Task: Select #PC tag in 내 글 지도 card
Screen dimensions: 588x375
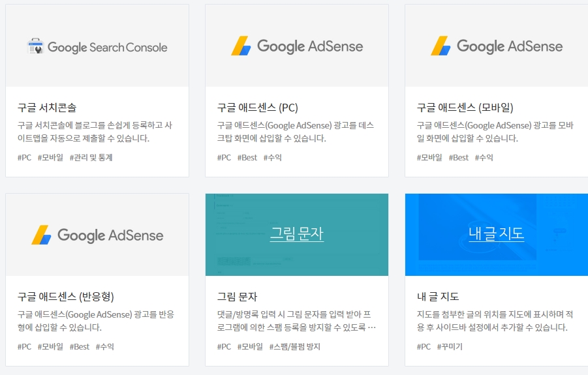Action: click(424, 346)
